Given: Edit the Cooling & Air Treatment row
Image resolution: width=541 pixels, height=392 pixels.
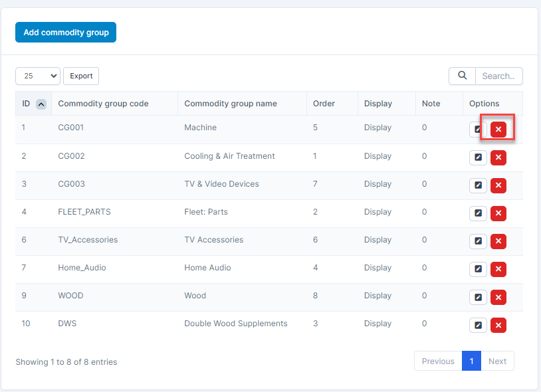Looking at the screenshot, I should click(x=478, y=157).
